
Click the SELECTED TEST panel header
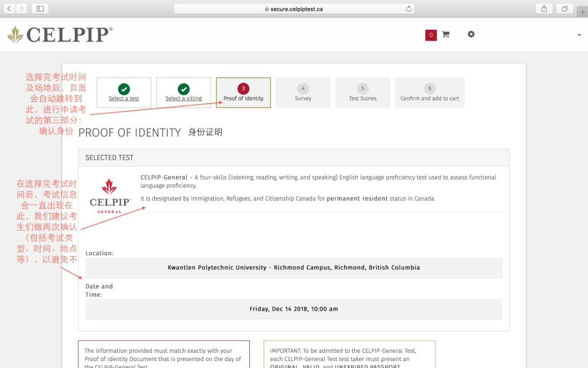(294, 158)
